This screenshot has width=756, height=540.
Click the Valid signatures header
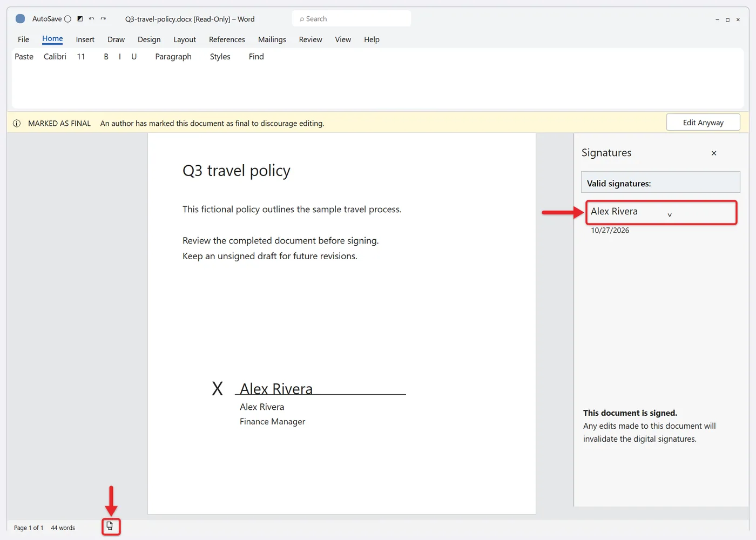(x=660, y=183)
